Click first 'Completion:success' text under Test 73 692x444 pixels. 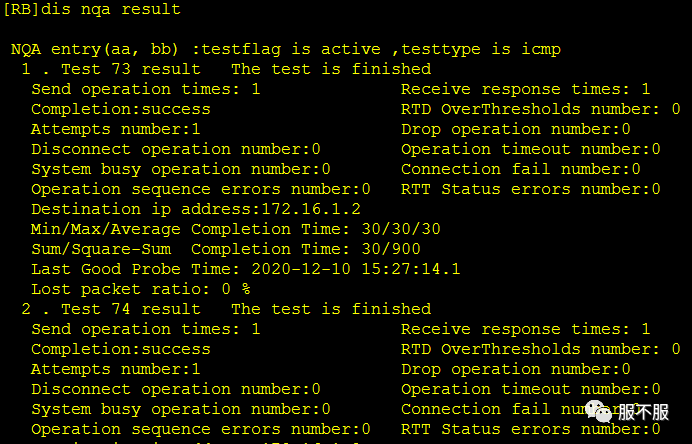point(120,109)
